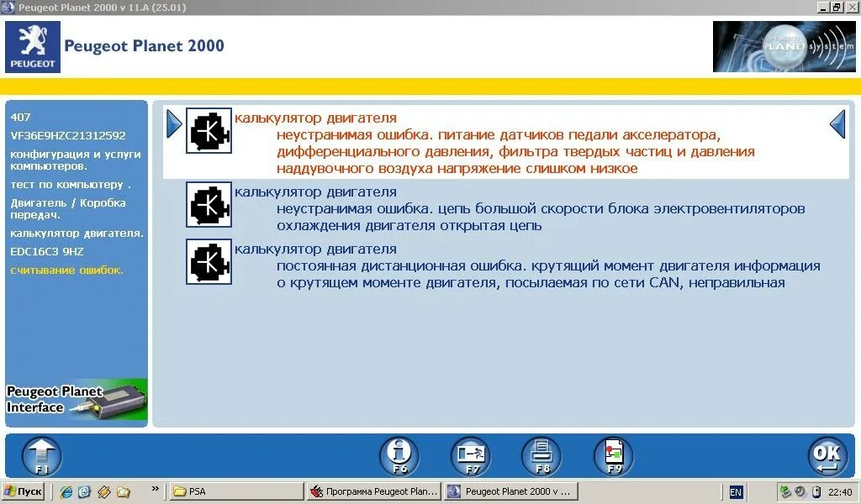The height and width of the screenshot is (504, 861).
Task: Click 'конфигурация и услуги компьютеров' breadcrumb
Action: pyautogui.click(x=76, y=160)
